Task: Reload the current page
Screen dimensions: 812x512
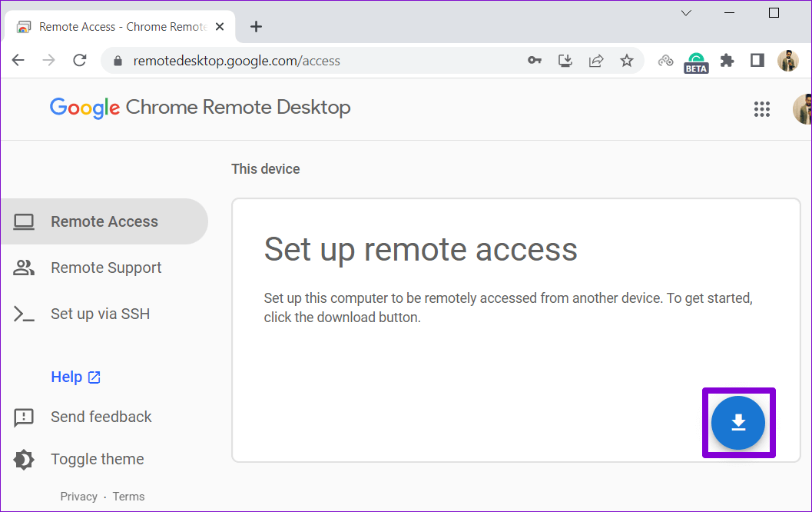Action: [x=79, y=61]
